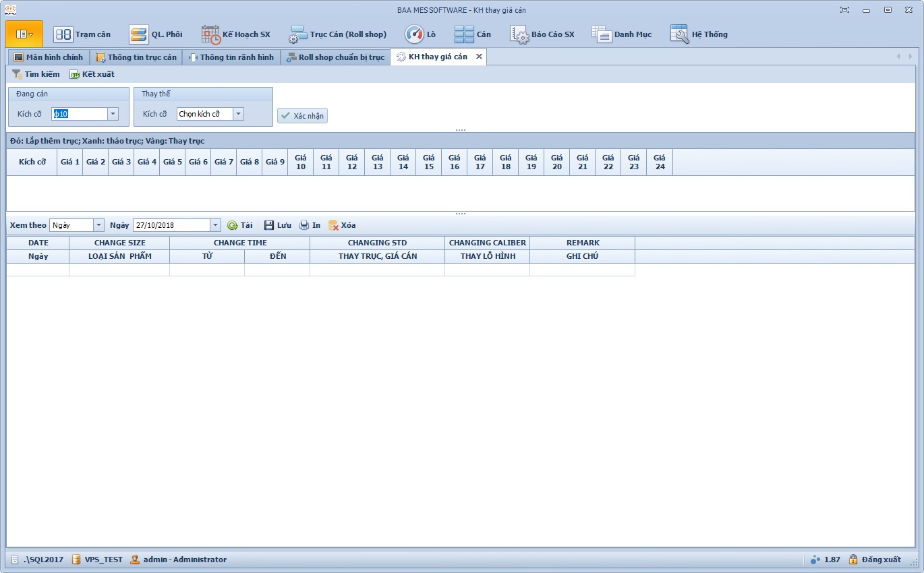
Task: Open the Trục Cán (Roll shop) menu
Action: 337,34
